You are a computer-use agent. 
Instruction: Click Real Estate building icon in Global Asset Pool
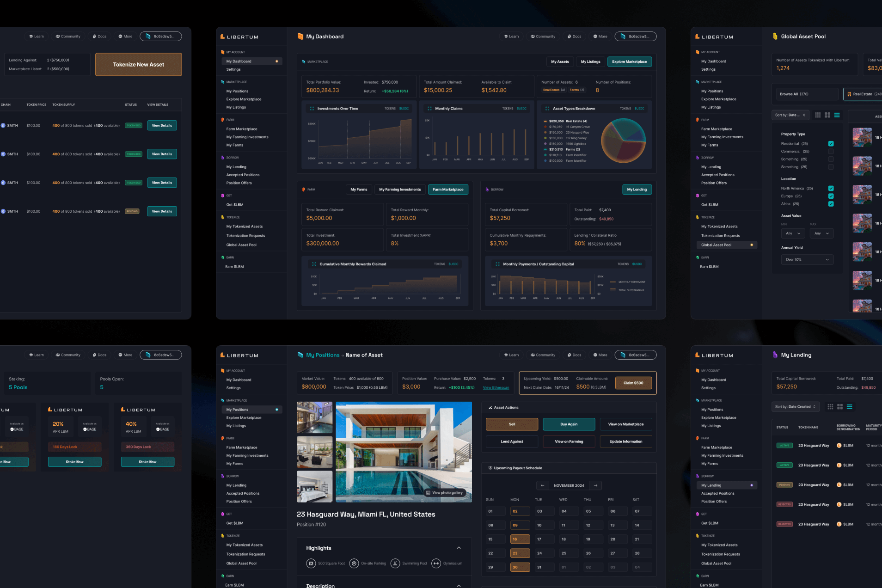(849, 94)
